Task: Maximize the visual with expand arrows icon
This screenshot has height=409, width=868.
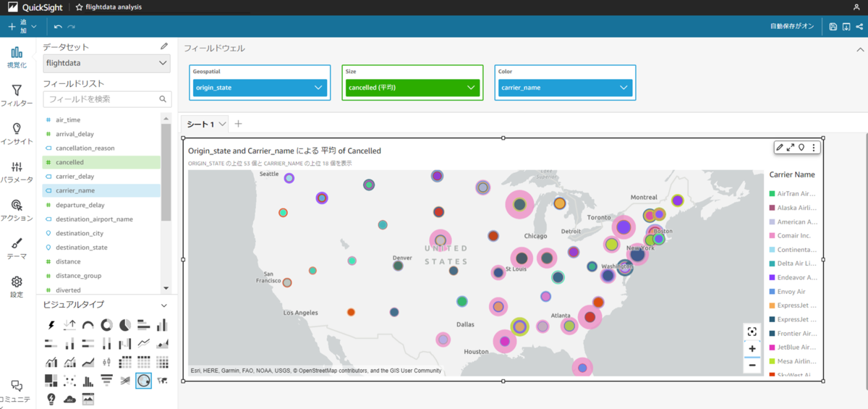Action: 791,148
